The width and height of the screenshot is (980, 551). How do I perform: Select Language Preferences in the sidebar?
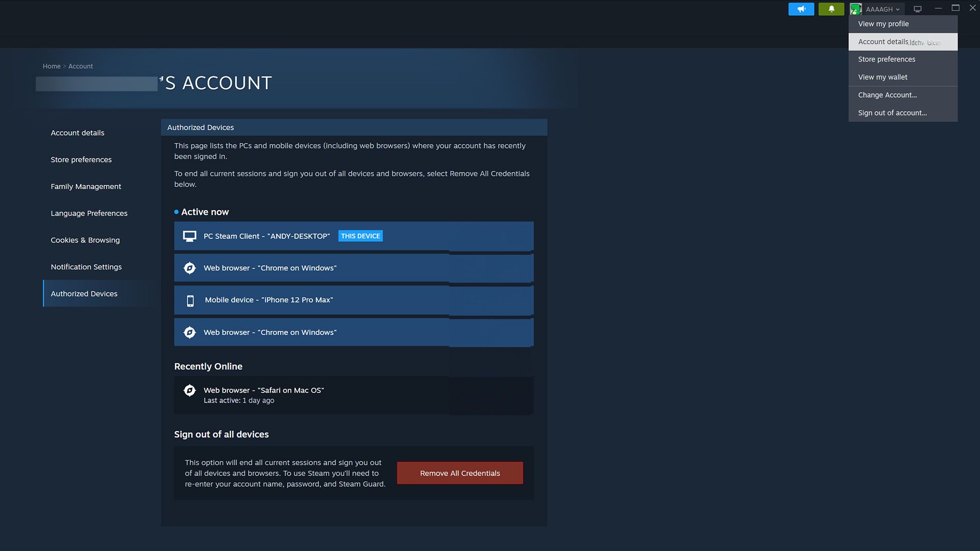(89, 213)
